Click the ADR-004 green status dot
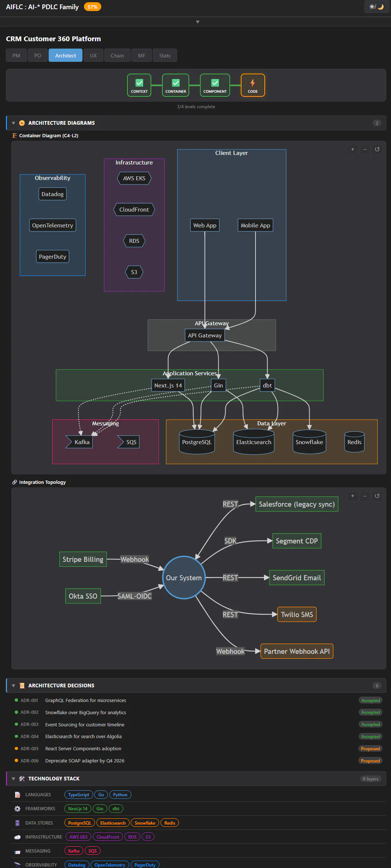The width and height of the screenshot is (391, 868). pyautogui.click(x=16, y=736)
